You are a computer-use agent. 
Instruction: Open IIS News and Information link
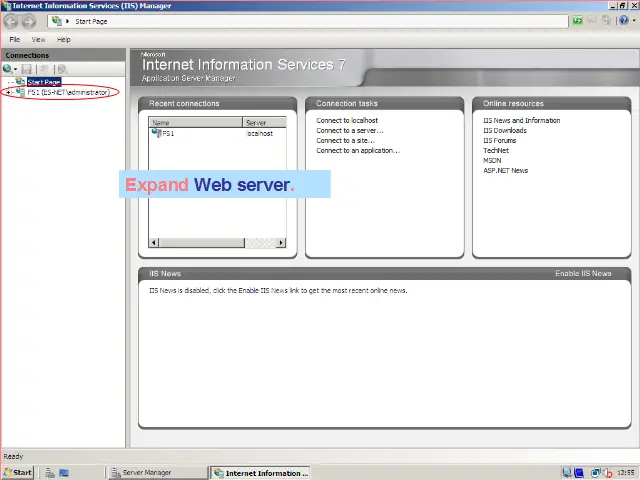(522, 120)
